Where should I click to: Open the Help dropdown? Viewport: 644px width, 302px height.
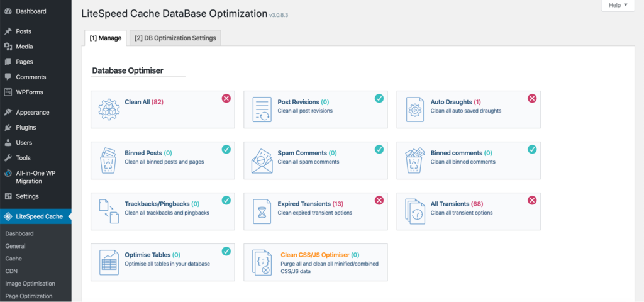tap(618, 5)
